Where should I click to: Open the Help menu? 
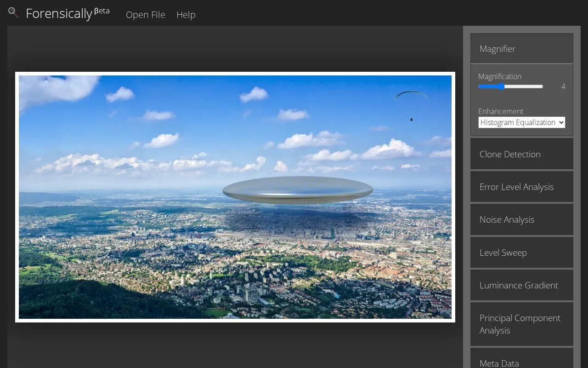point(186,15)
